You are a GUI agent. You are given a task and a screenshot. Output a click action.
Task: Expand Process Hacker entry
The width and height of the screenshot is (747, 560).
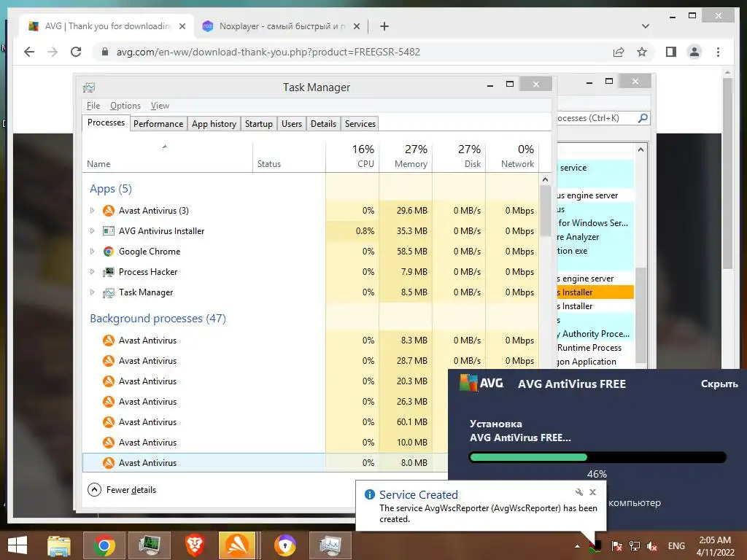[x=92, y=272]
